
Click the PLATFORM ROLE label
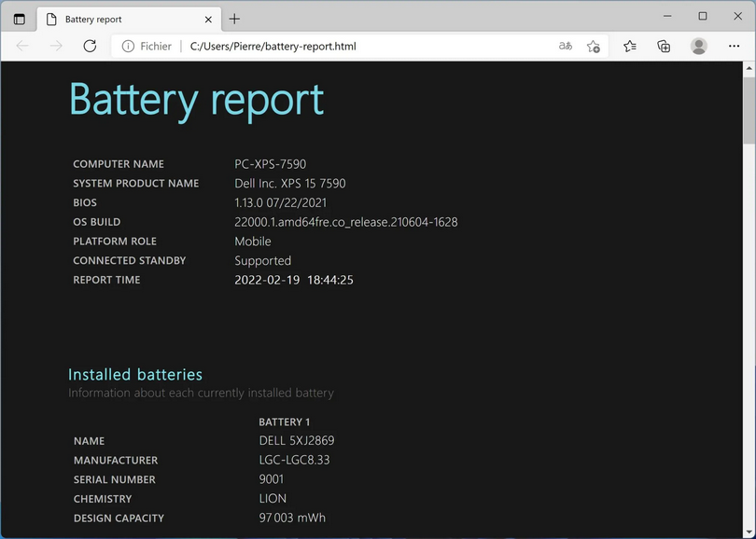click(x=115, y=242)
